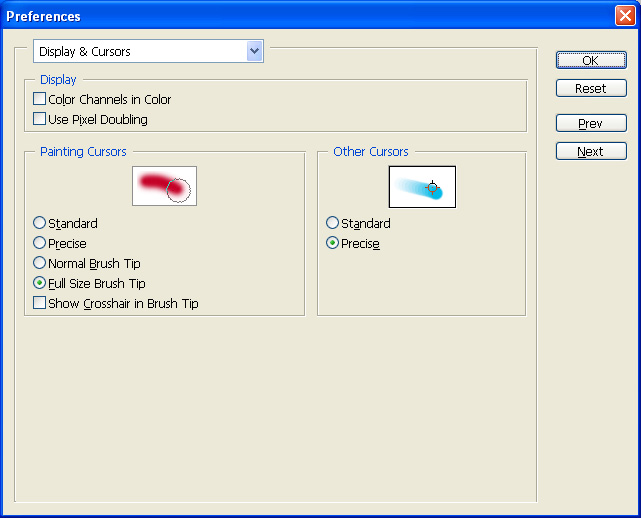This screenshot has height=518, width=641.
Task: Click the Painting Cursors group label
Action: pyautogui.click(x=83, y=152)
